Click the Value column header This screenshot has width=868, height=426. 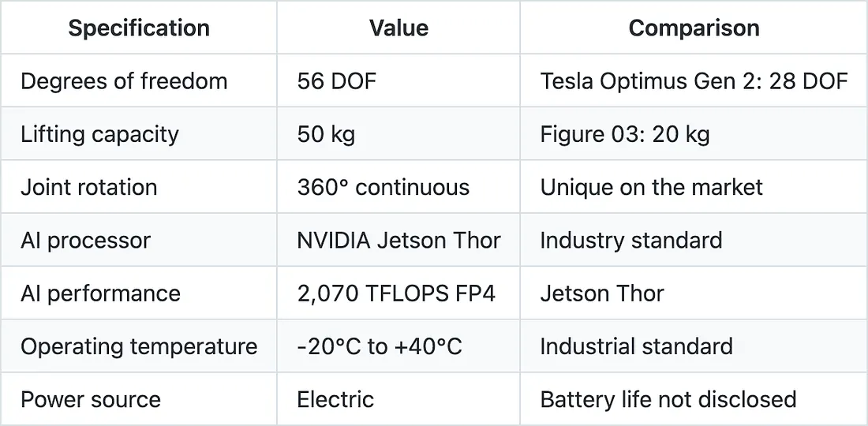pyautogui.click(x=398, y=28)
